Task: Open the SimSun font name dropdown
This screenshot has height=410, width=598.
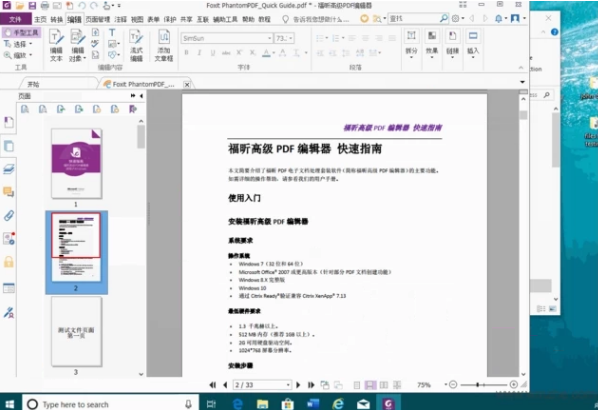Action: [269, 38]
